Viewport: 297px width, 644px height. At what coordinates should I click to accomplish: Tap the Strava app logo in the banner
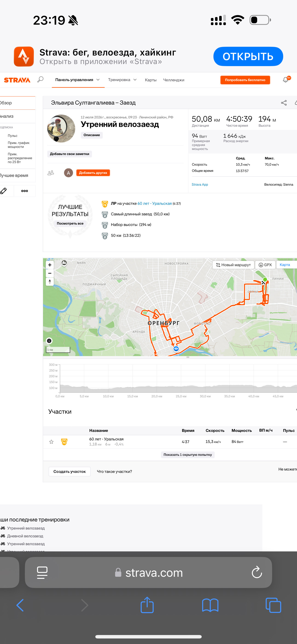pyautogui.click(x=24, y=56)
